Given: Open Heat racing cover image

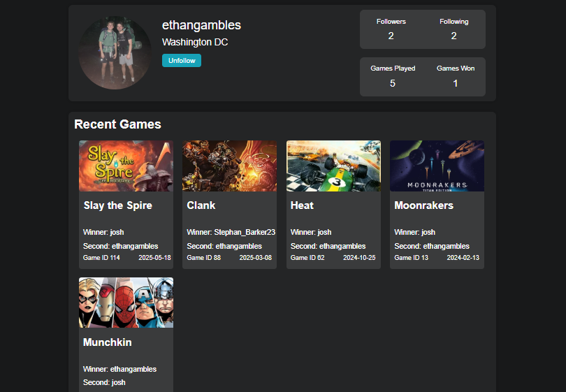Looking at the screenshot, I should pos(333,166).
